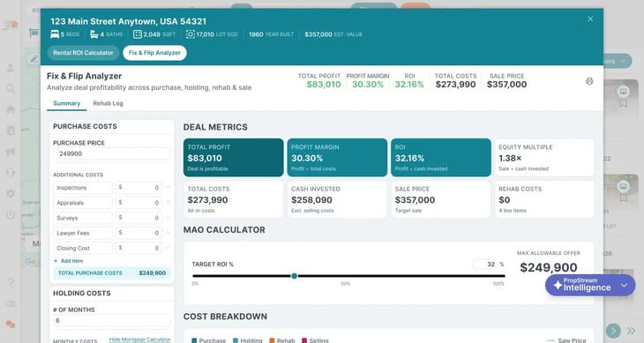
Task: Open the account profile sidebar icon
Action: point(11,67)
